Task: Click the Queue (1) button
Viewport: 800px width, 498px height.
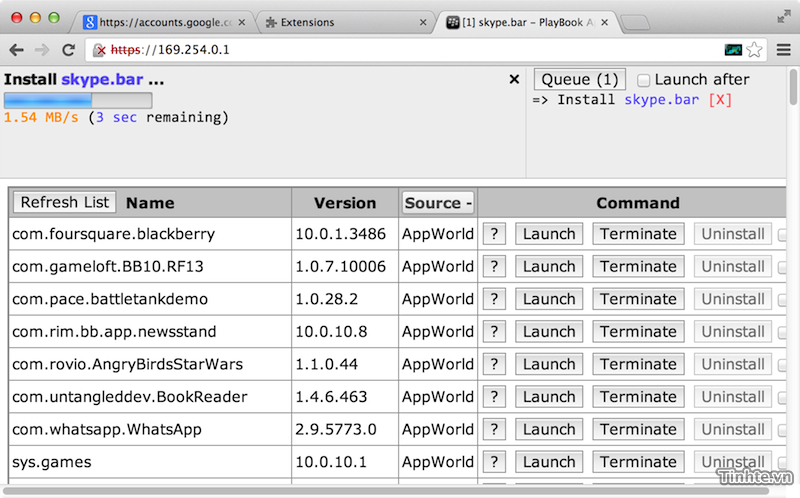Action: (580, 80)
